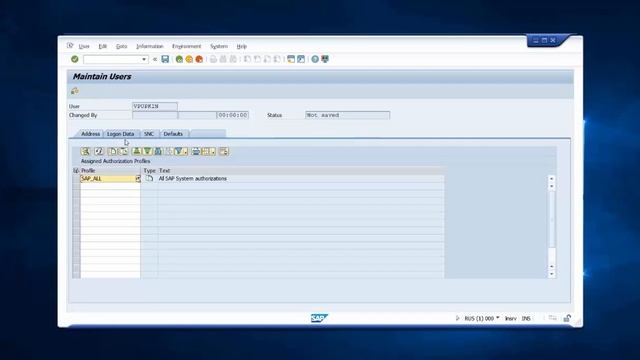Screen dimensions: 640x360
Task: Click the red-orange Cancel icon
Action: (199, 59)
